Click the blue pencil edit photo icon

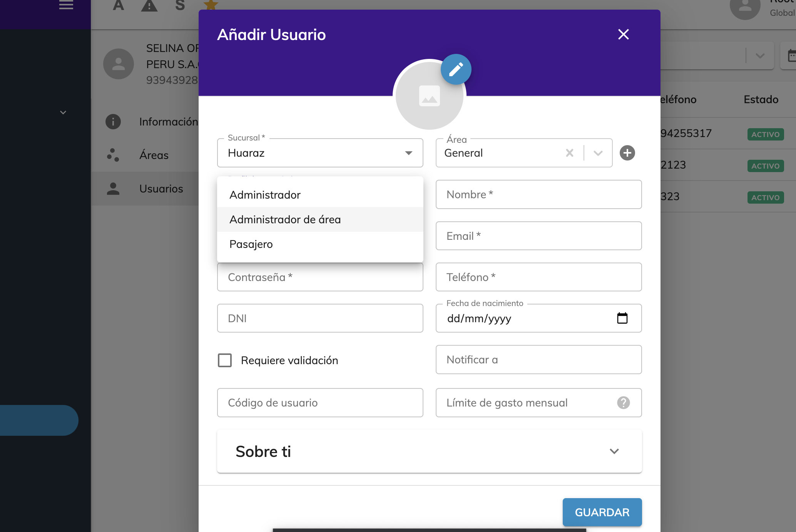(x=456, y=69)
